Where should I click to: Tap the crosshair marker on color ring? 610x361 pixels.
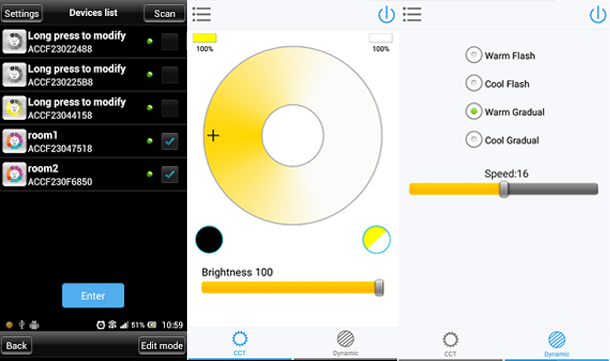coord(213,135)
